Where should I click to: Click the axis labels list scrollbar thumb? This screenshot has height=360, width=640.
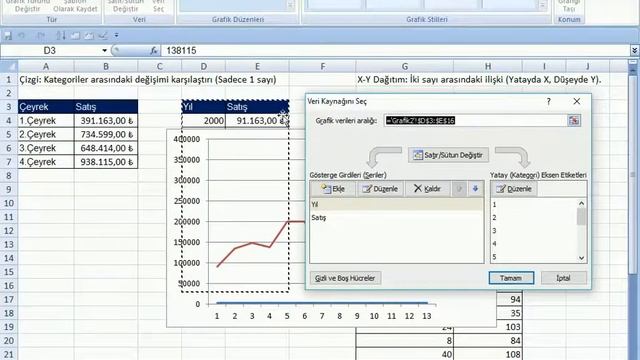coord(581,216)
